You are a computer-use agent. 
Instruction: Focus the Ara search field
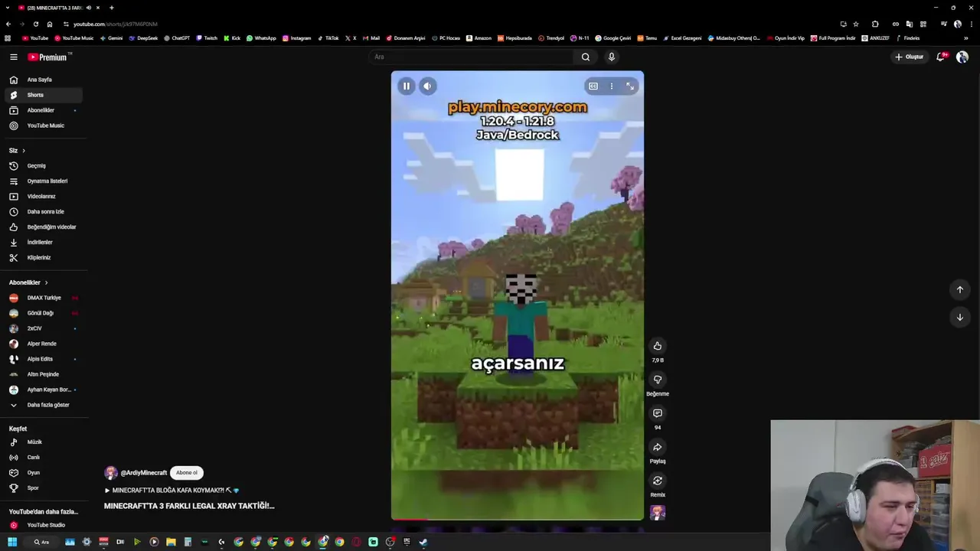pyautogui.click(x=471, y=57)
